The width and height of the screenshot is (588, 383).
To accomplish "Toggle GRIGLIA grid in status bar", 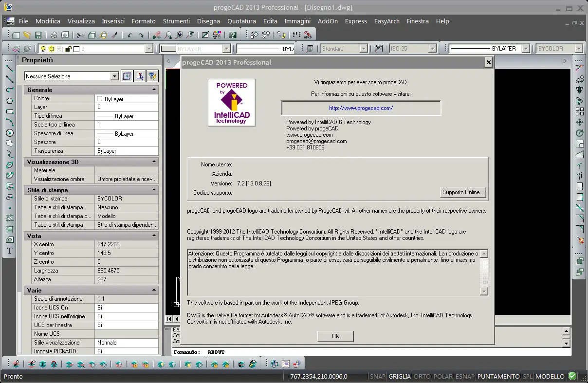I will click(x=399, y=376).
